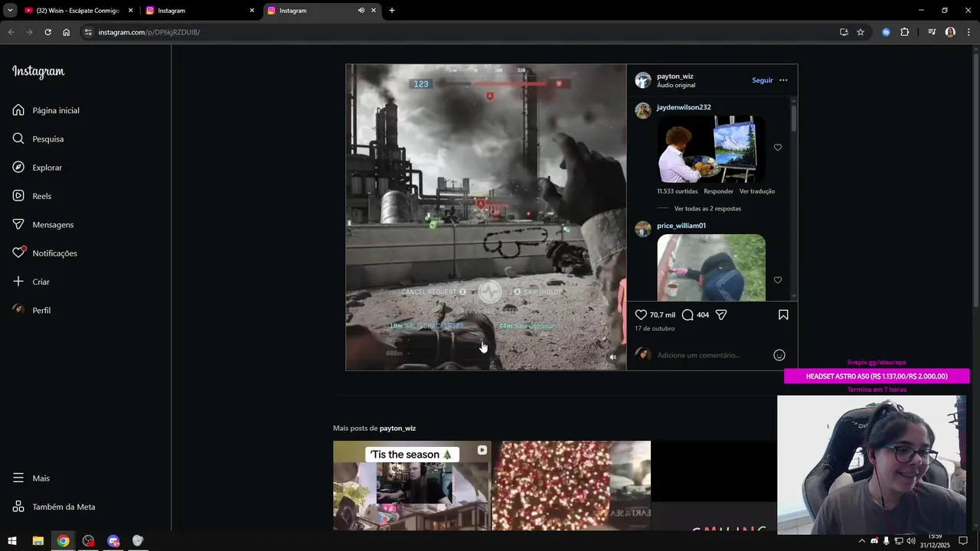Expand Ver todas as 2 respostas
The height and width of the screenshot is (551, 980).
(x=707, y=208)
